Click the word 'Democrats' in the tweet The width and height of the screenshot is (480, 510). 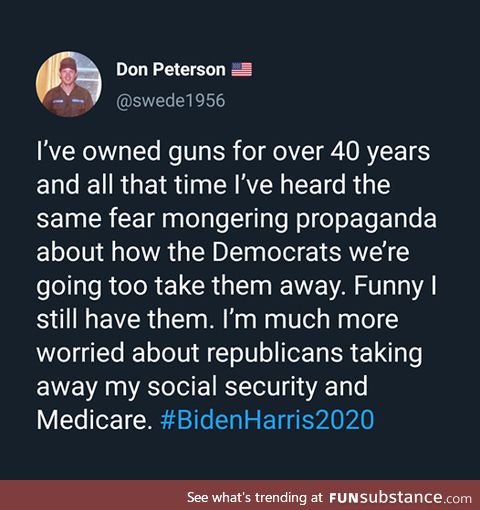(277, 252)
